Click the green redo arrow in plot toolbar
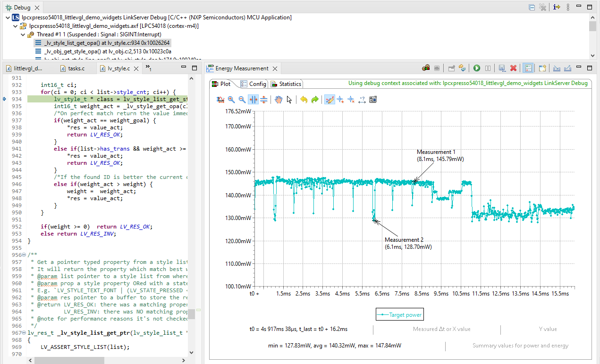600x364 pixels. point(315,100)
